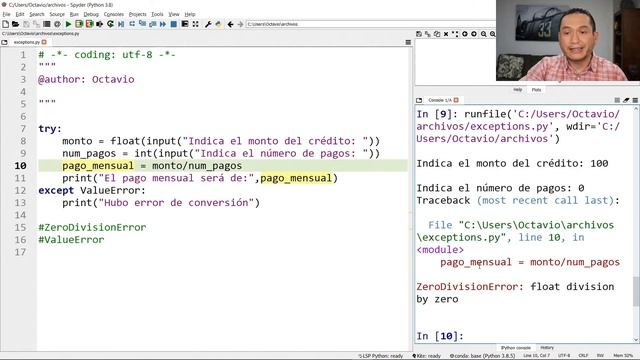Viewport: 640px width, 360px height.
Task: Go back with left arrow icon
Action: coord(230,24)
